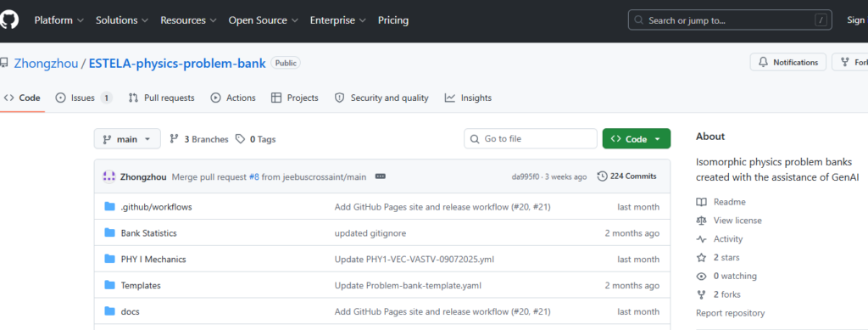This screenshot has width=868, height=330.
Task: Open pull request #8 link
Action: coord(254,176)
